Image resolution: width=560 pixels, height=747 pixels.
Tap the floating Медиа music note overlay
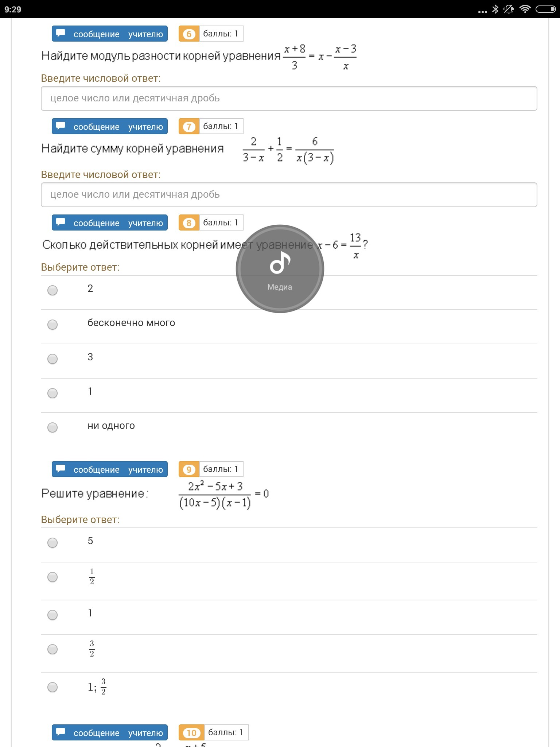(280, 269)
